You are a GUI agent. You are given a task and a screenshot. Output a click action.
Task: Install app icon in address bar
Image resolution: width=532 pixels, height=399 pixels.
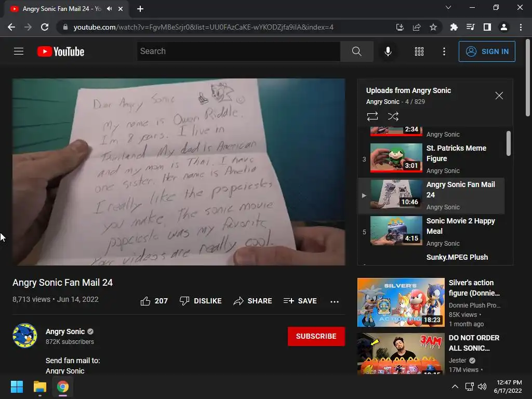(400, 27)
